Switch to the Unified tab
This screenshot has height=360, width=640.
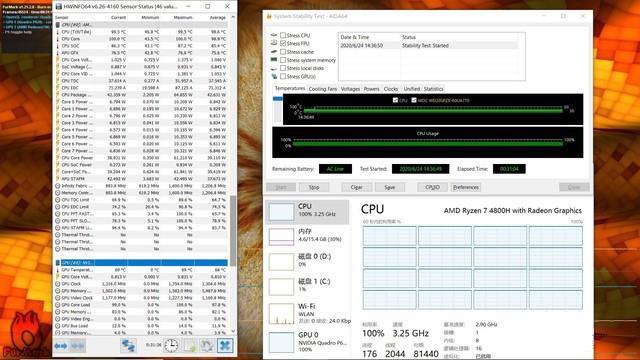coord(411,89)
